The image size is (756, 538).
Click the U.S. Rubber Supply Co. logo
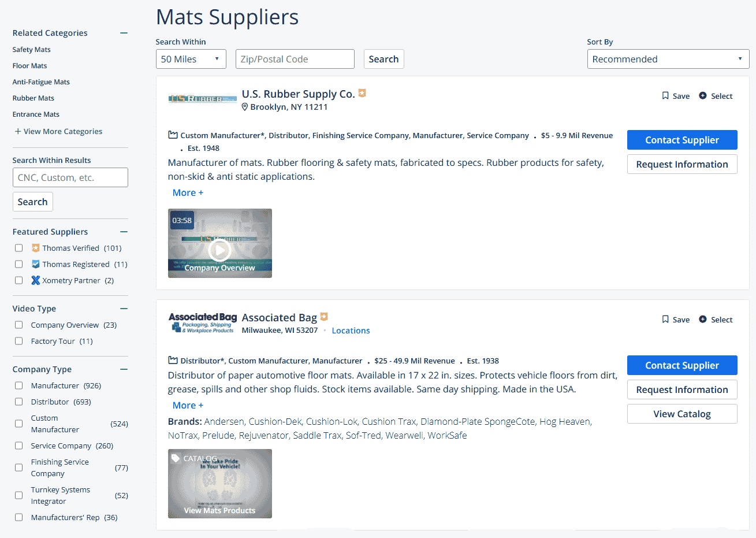click(x=202, y=99)
